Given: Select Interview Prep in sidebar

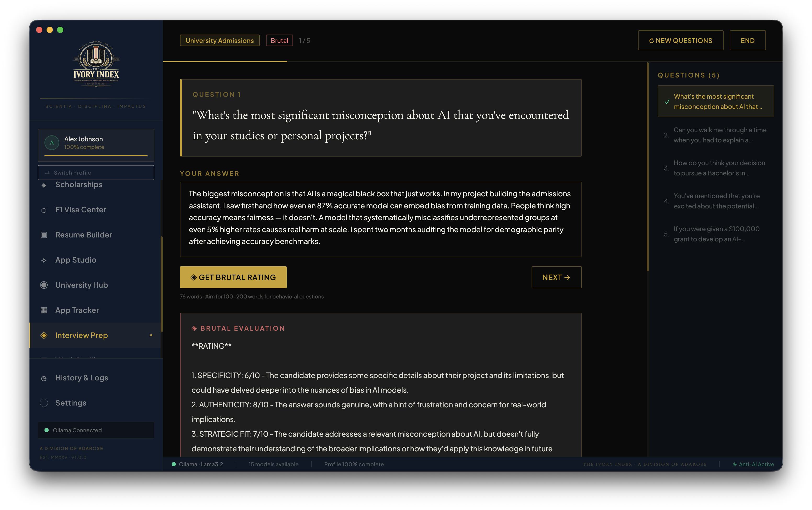Looking at the screenshot, I should pyautogui.click(x=95, y=335).
